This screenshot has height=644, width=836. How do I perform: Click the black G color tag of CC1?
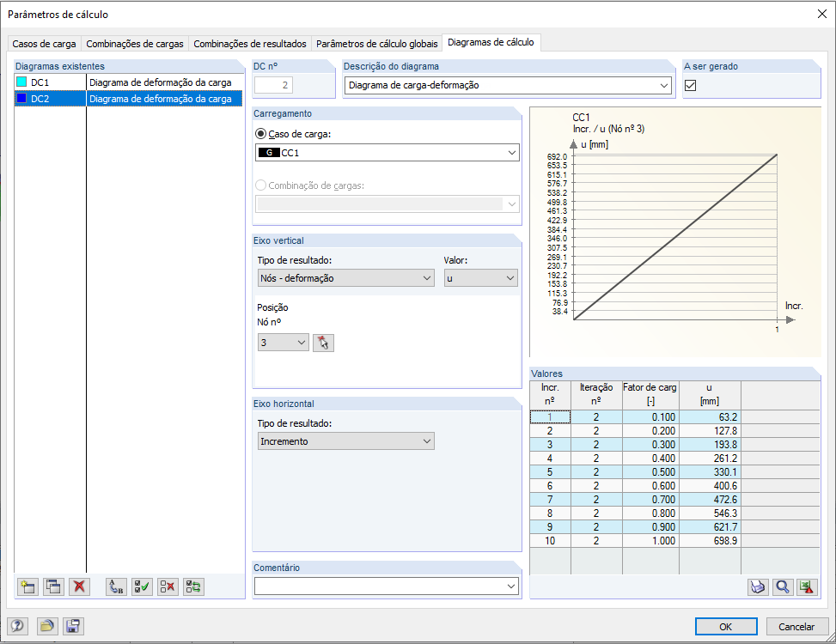[269, 153]
